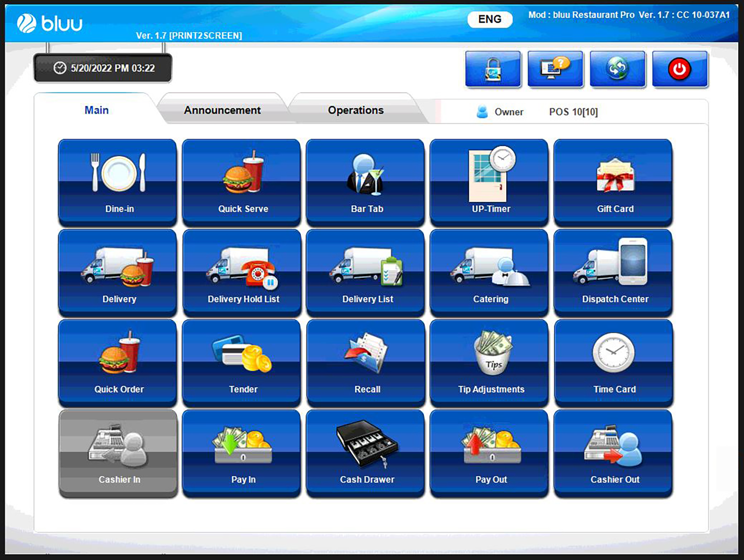Image resolution: width=744 pixels, height=560 pixels.
Task: Open the UP-Timer tile
Action: pyautogui.click(x=489, y=182)
